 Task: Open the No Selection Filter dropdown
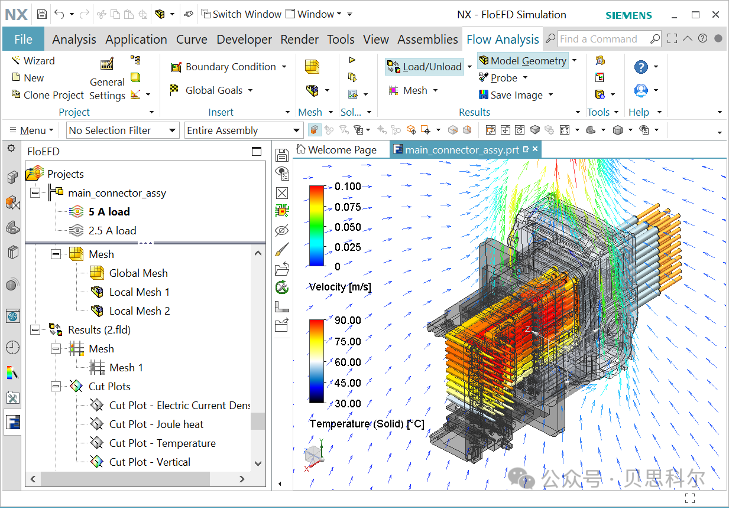tap(123, 130)
